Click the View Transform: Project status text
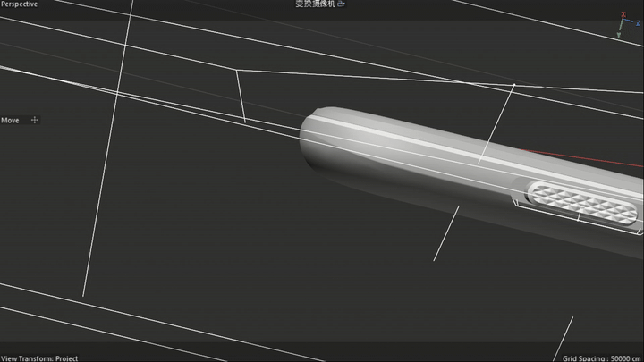This screenshot has width=644, height=362. click(x=39, y=358)
